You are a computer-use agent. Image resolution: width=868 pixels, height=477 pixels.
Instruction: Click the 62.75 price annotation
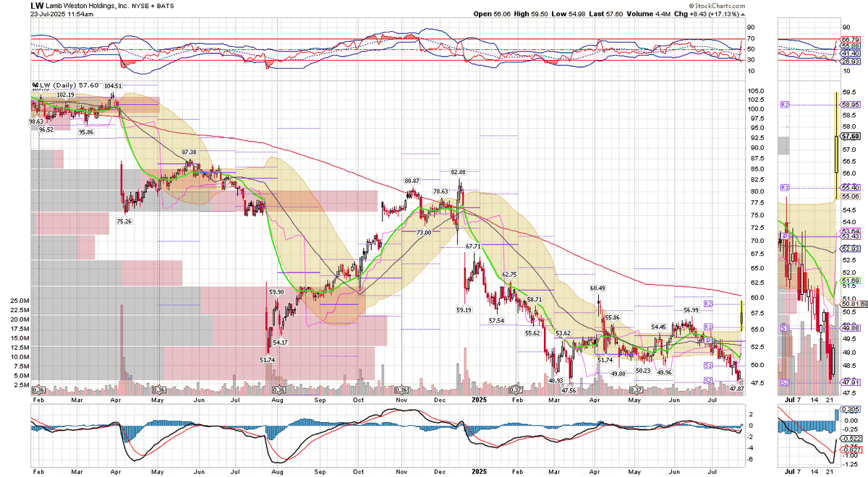point(511,274)
